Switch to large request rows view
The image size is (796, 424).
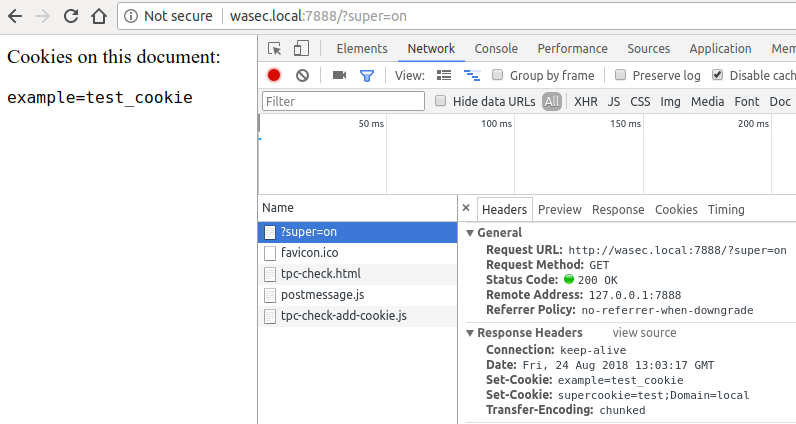click(x=445, y=75)
